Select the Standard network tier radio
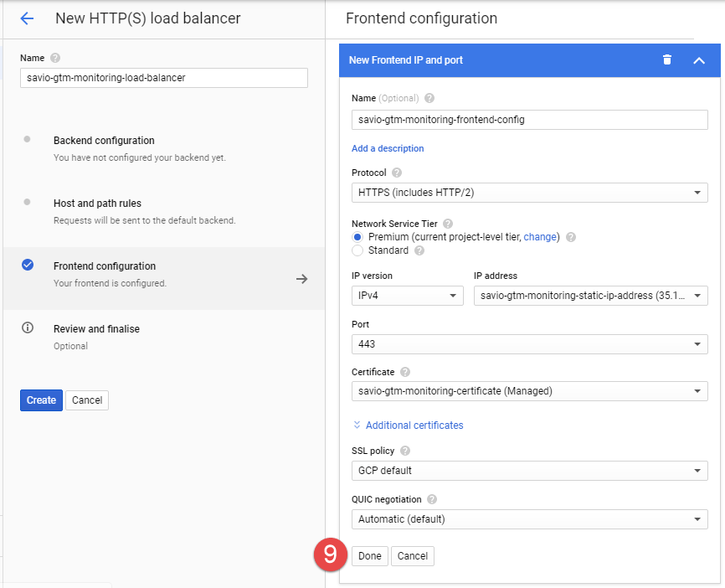The image size is (725, 588). pos(357,250)
